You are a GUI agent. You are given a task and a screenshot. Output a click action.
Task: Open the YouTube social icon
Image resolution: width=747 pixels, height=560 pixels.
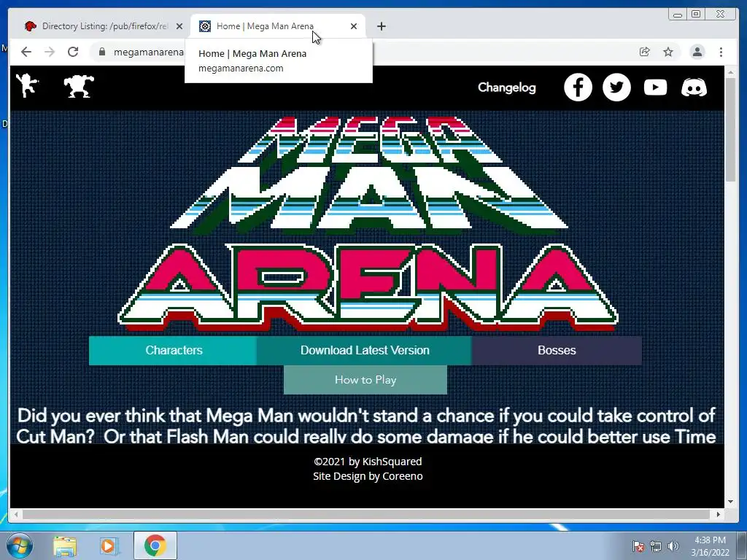tap(655, 87)
